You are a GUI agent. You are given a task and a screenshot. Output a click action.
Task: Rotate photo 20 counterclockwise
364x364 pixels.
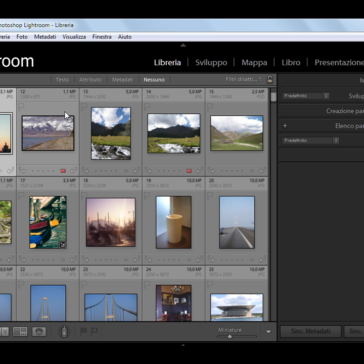pyautogui.click(x=211, y=259)
